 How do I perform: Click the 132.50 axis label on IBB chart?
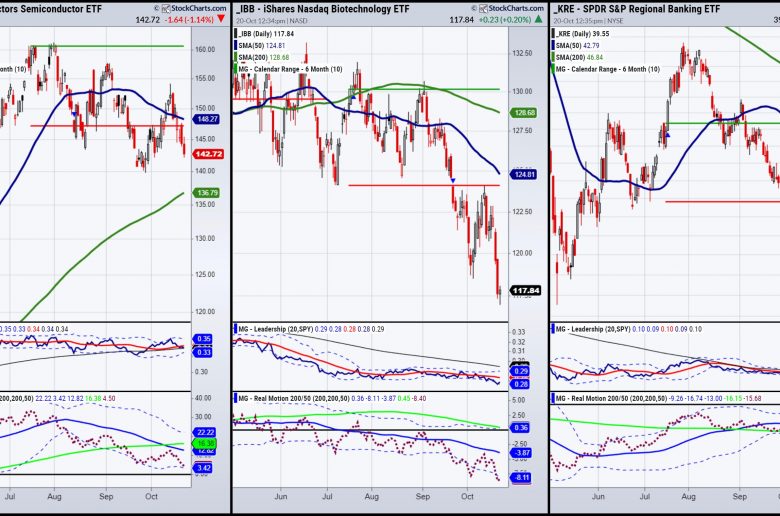coord(522,53)
